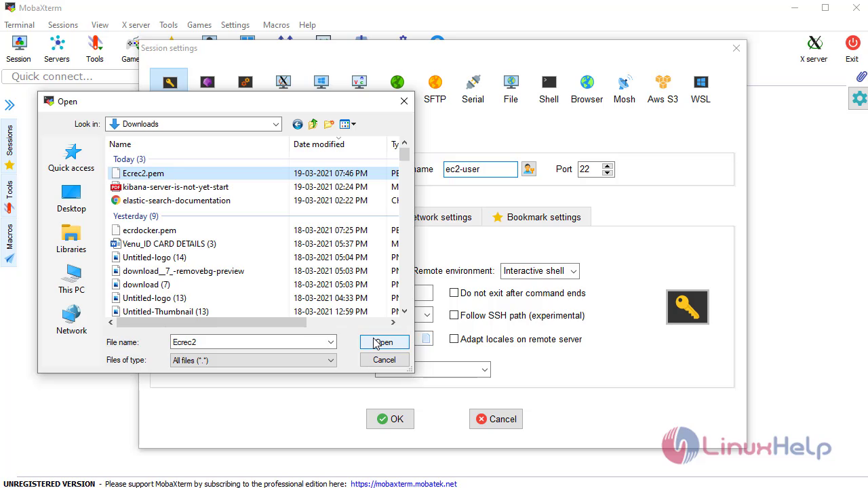Expand the sidebar with double-chevron icon
The height and width of the screenshot is (488, 868).
(9, 105)
